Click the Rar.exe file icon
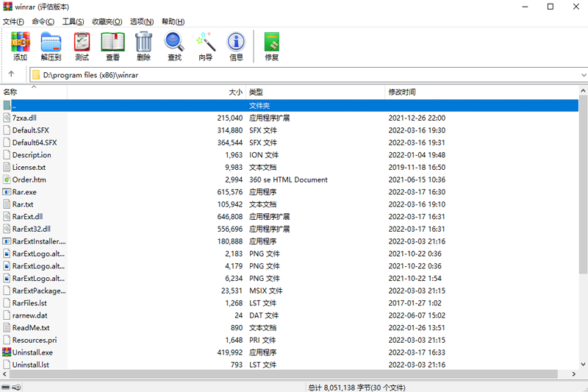Viewport: 588px width, 392px height. coord(7,192)
